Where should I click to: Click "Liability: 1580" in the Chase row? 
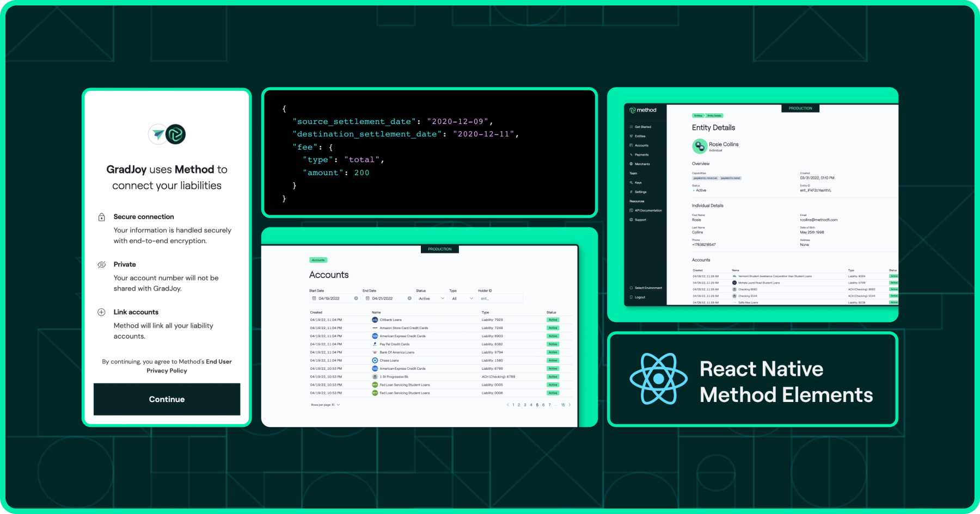(492, 361)
